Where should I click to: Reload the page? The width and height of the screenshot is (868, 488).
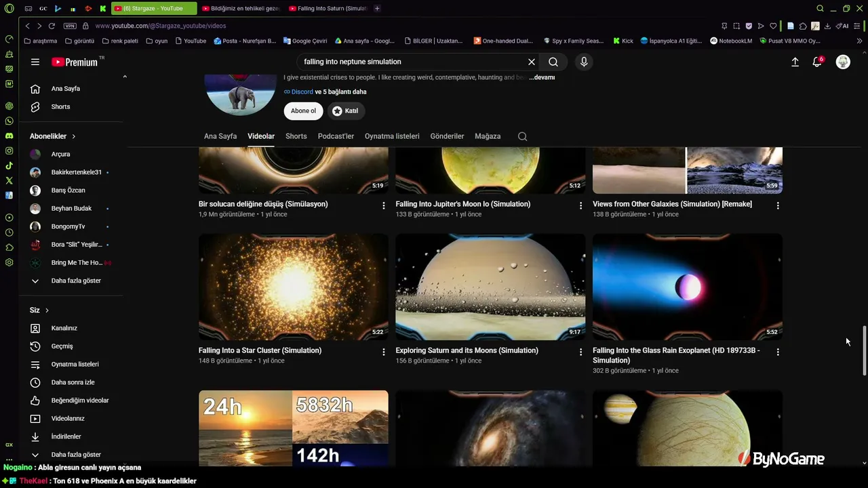pyautogui.click(x=52, y=26)
